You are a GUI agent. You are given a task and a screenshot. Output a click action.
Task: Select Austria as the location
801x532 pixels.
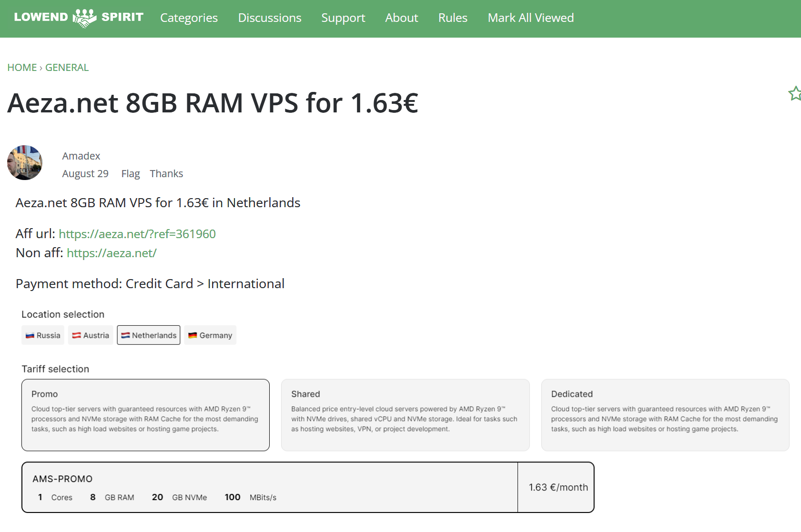point(91,335)
